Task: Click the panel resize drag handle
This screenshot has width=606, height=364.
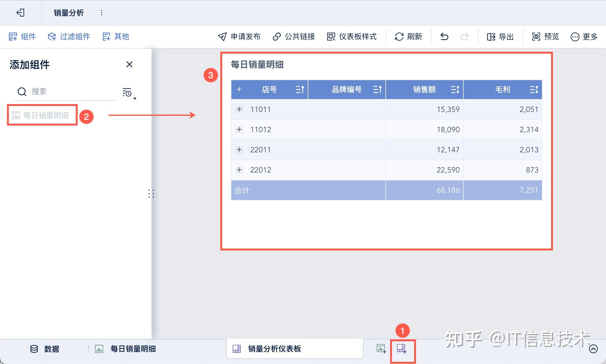Action: pos(151,194)
